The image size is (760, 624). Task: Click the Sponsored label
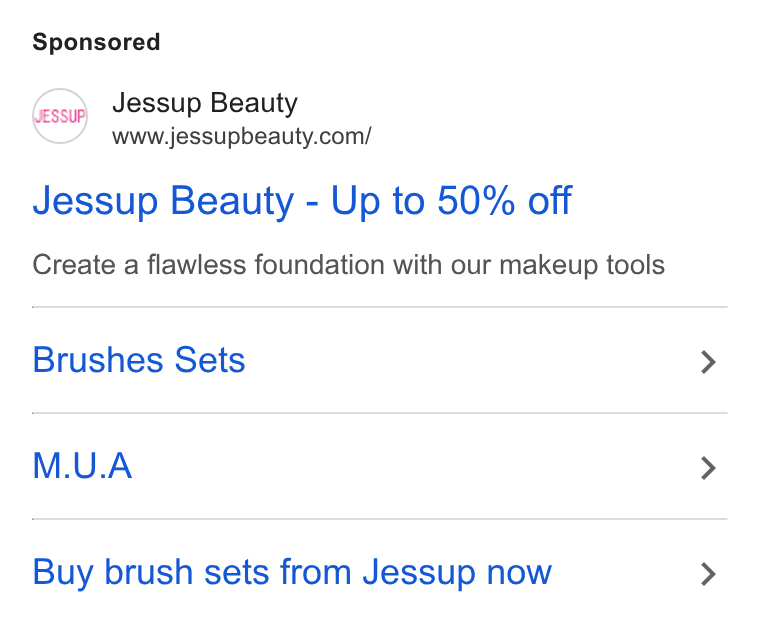click(96, 42)
